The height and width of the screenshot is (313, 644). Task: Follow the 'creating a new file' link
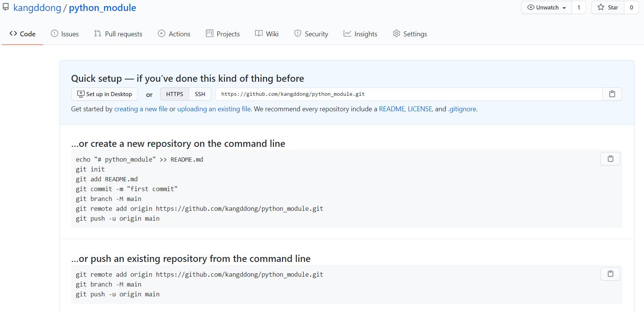141,109
